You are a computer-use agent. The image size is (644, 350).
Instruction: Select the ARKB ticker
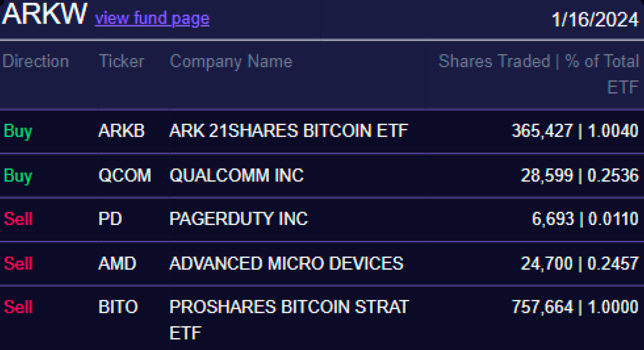click(122, 131)
